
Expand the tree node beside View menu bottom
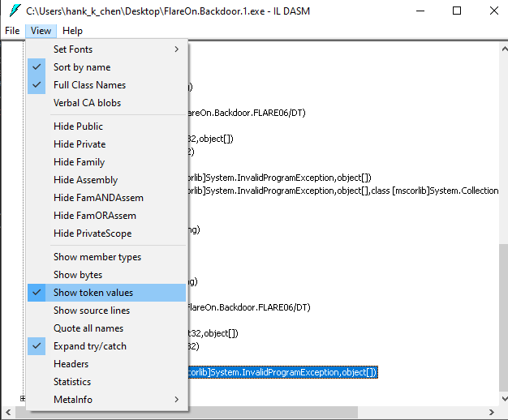(x=23, y=398)
